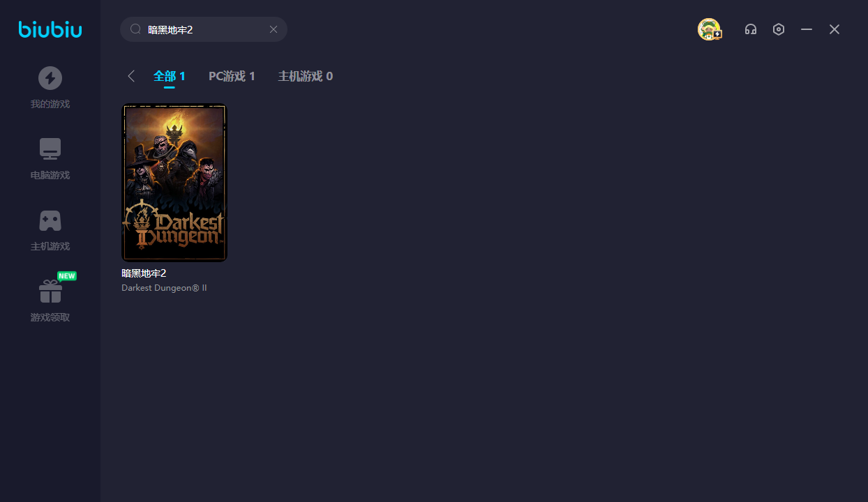Image resolution: width=868 pixels, height=502 pixels.
Task: Select the 主机游戏 gamepad sidebar icon
Action: coord(50,220)
